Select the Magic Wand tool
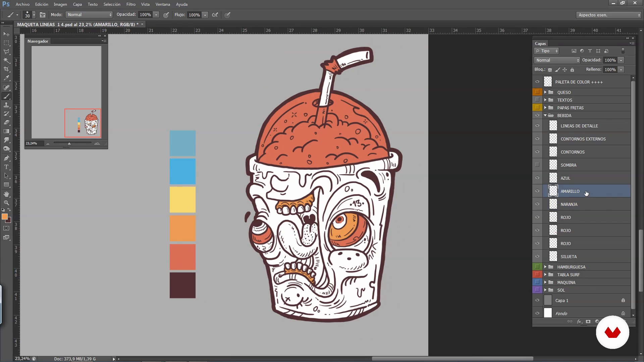Screen dimensions: 644x362 (x=6, y=60)
